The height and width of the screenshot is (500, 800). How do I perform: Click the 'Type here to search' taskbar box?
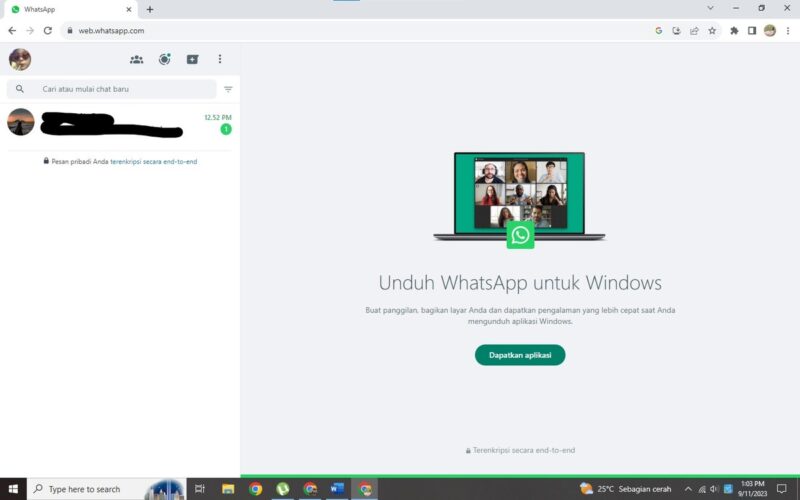(106, 489)
